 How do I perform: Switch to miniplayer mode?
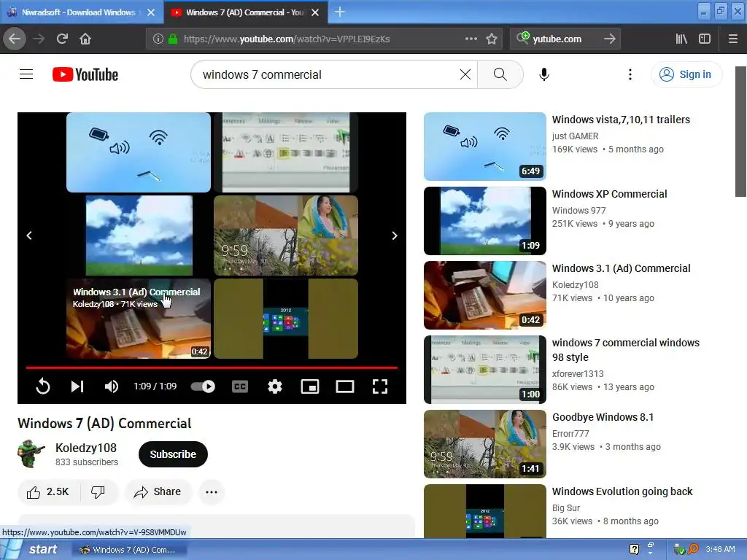pos(310,386)
